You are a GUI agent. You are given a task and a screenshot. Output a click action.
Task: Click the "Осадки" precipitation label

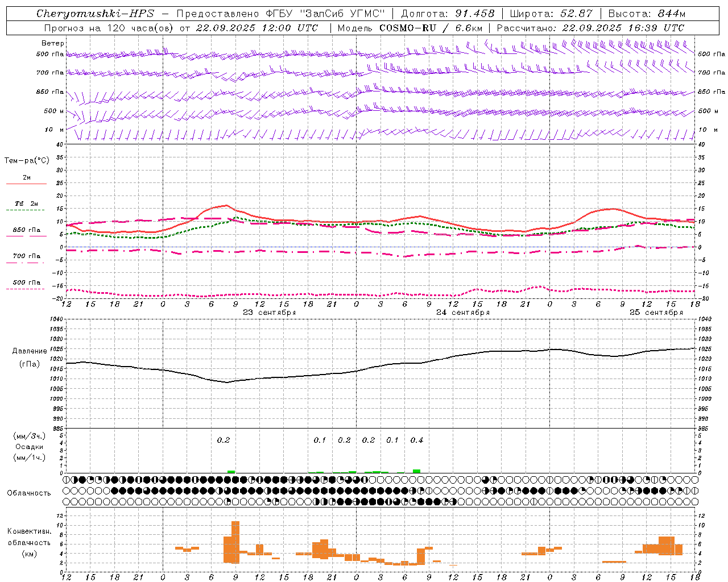(29, 447)
